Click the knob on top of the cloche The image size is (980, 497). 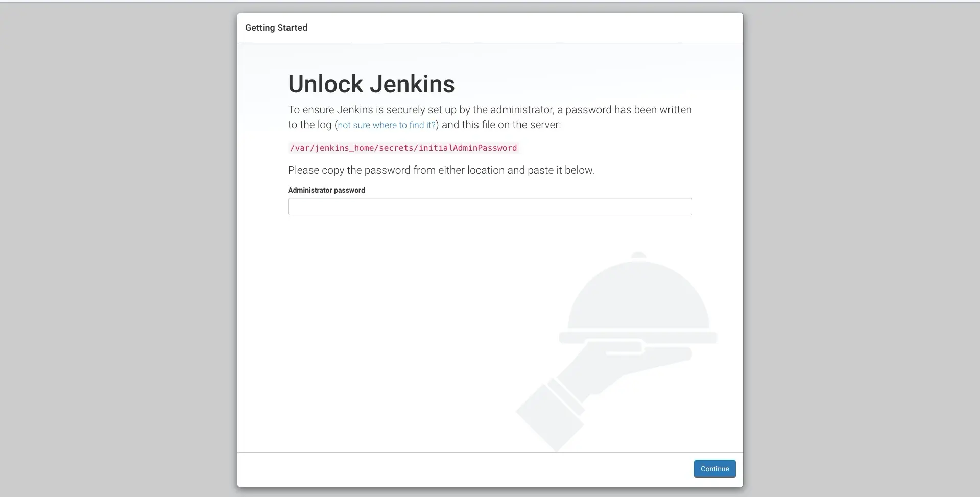pos(638,255)
